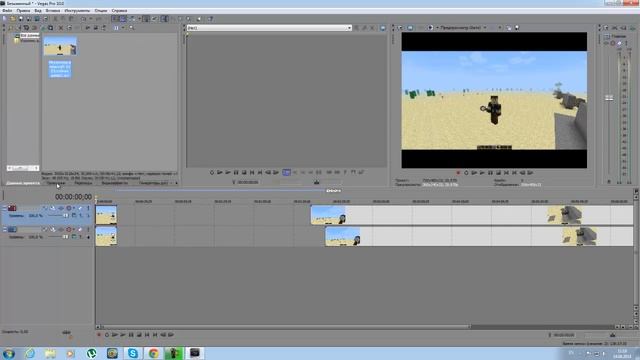Screen dimensions: 640x360
Task: Open the Опции menu
Action: coord(100,11)
